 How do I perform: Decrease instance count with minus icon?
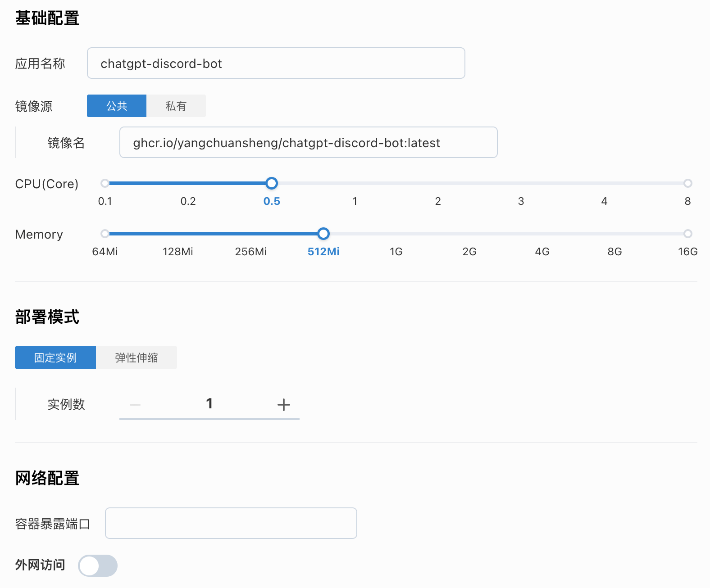(135, 404)
